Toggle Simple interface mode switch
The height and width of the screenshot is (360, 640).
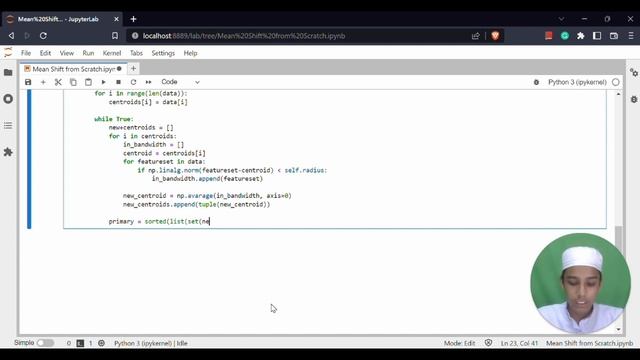(45, 343)
